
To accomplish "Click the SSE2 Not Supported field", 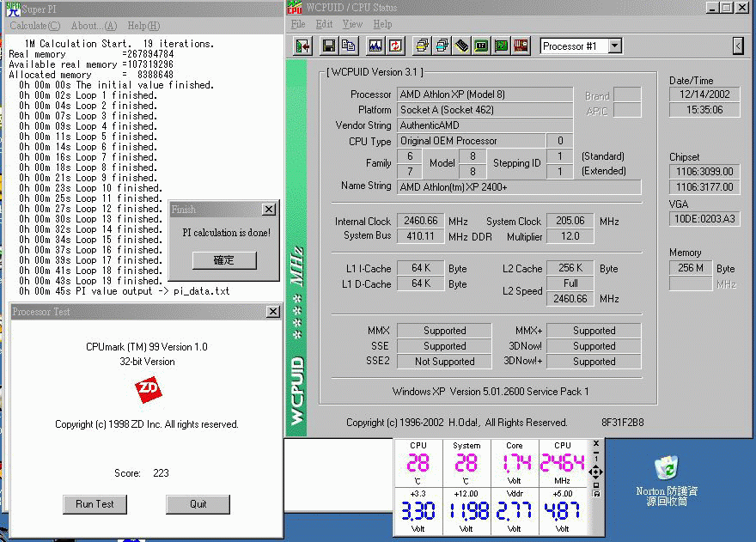I will 444,362.
